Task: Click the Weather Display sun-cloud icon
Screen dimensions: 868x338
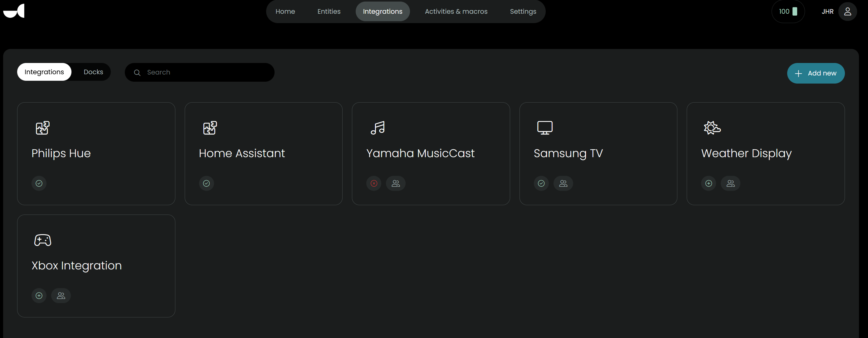Action: [712, 128]
